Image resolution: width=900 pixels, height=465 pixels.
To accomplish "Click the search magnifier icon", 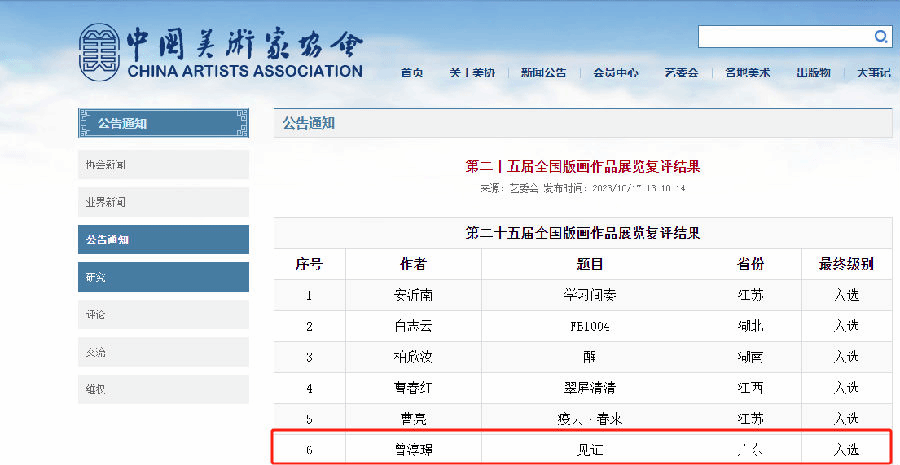I will pos(881,37).
